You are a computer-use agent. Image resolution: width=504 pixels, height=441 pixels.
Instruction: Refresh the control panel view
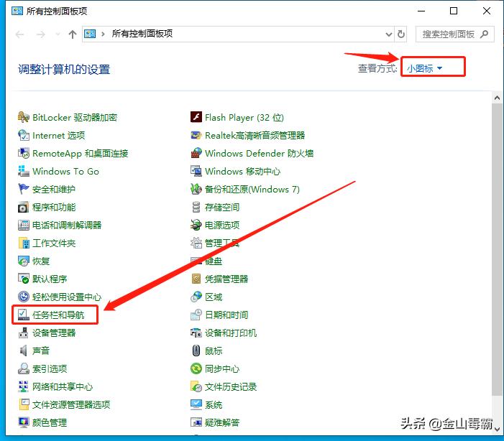(401, 34)
